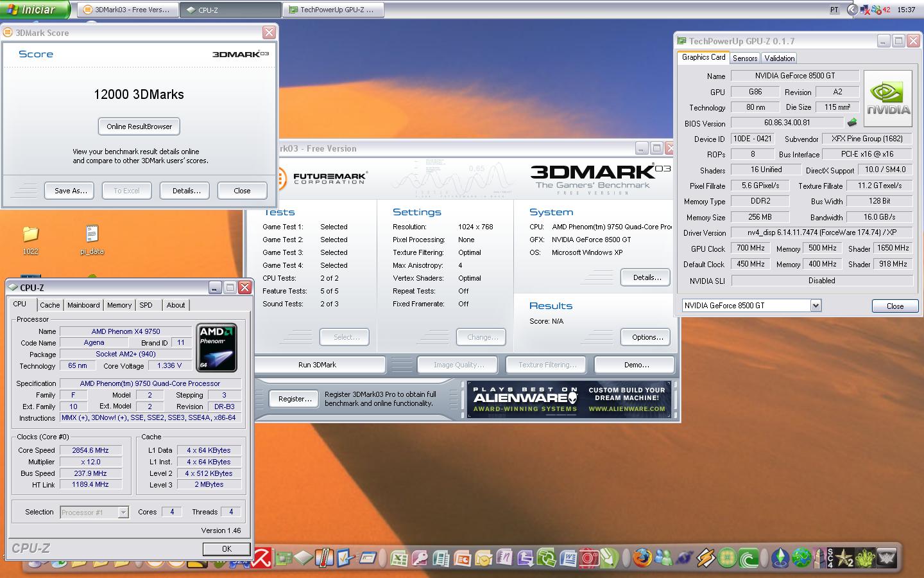Launch Winamp lightning icon in dock
The image size is (924, 578).
click(x=705, y=557)
